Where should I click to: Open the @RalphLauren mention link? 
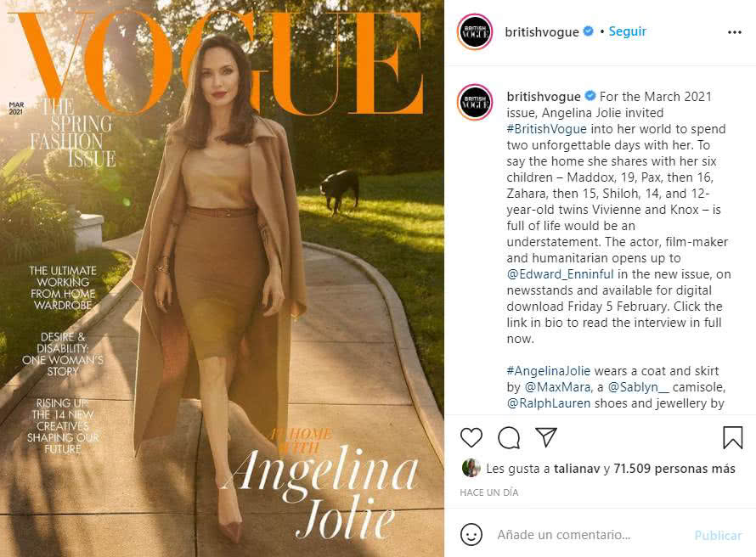tap(548, 403)
